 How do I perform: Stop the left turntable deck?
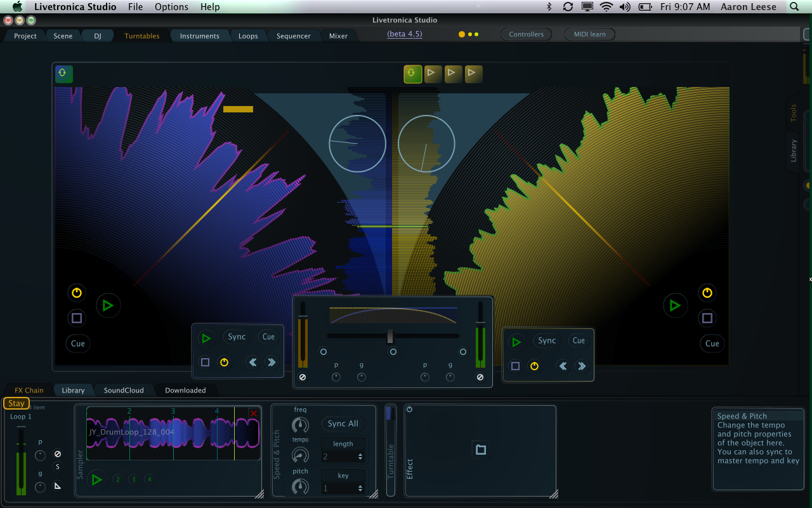point(77,318)
